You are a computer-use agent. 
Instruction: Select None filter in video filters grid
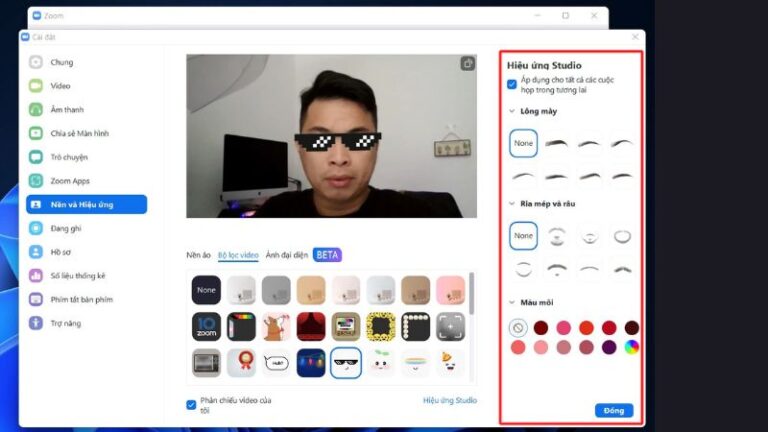coord(206,290)
